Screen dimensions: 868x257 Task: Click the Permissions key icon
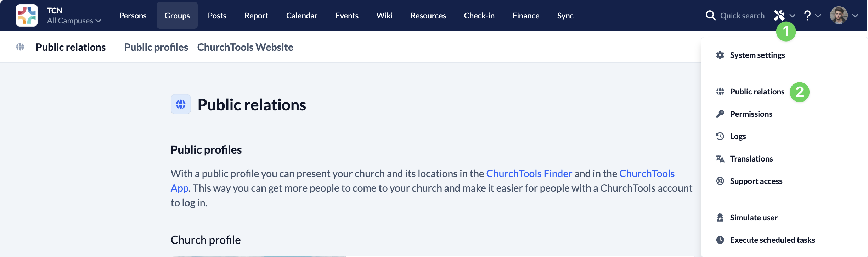point(720,114)
